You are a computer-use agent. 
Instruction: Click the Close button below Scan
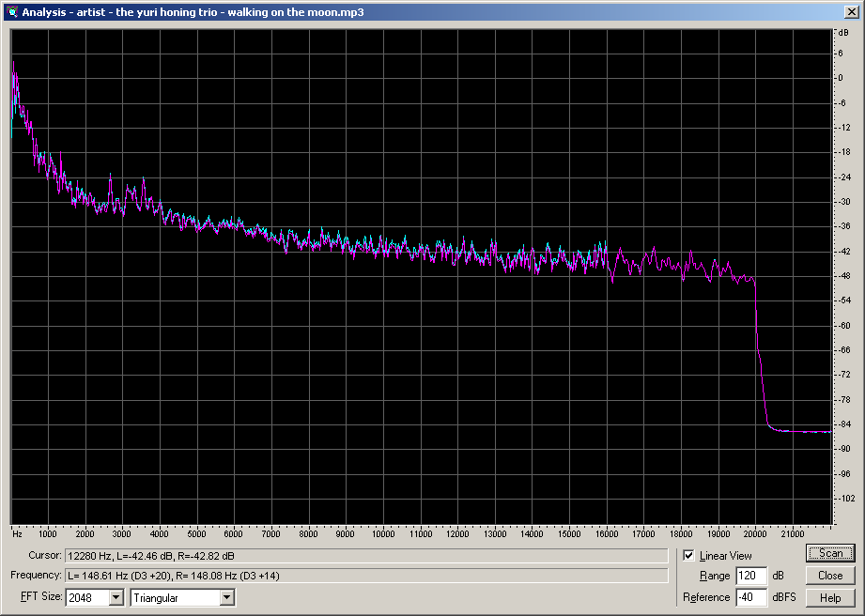pyautogui.click(x=830, y=576)
